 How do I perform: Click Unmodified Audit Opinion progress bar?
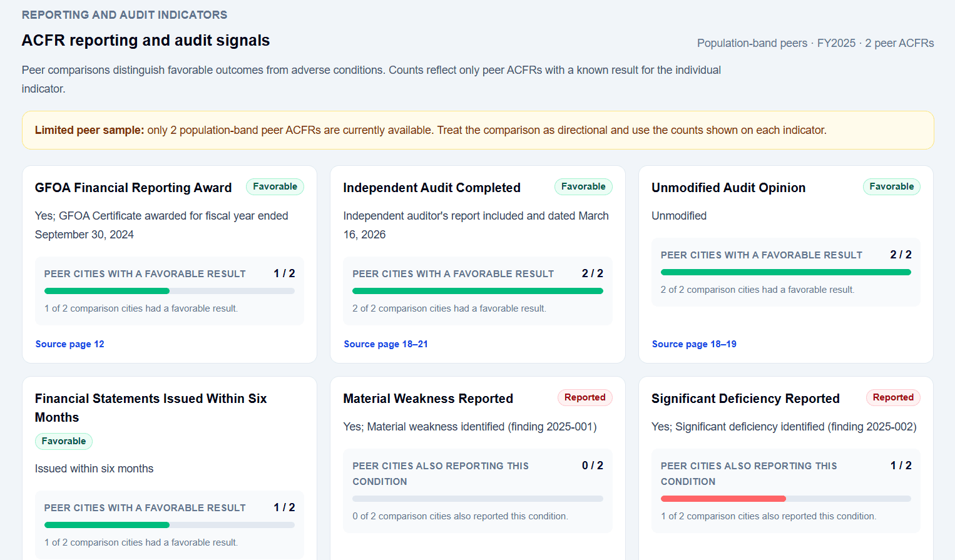point(786,272)
